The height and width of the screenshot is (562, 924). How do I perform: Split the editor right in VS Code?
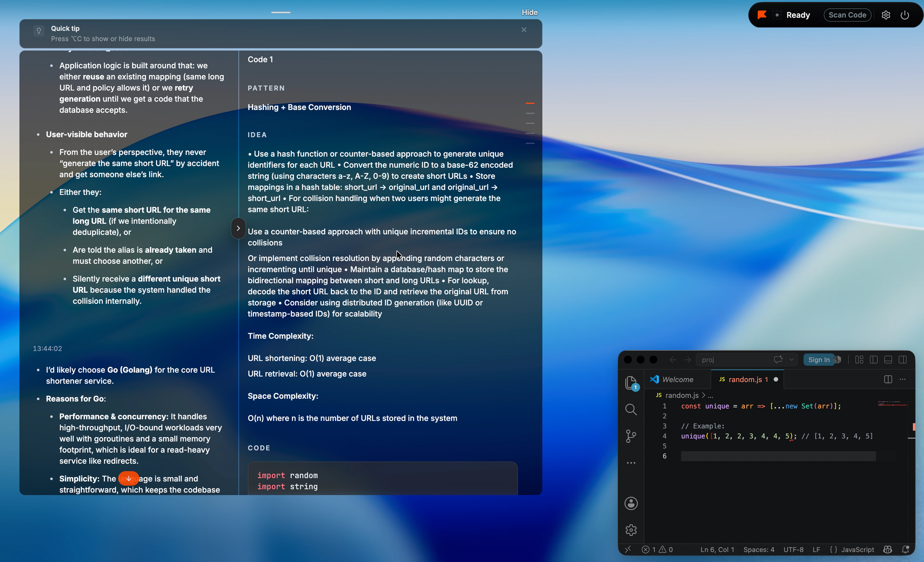click(x=888, y=379)
